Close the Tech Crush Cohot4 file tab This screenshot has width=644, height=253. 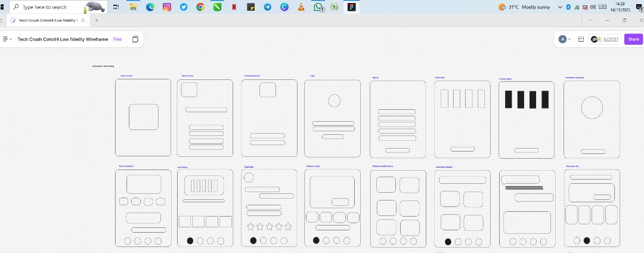tap(83, 20)
